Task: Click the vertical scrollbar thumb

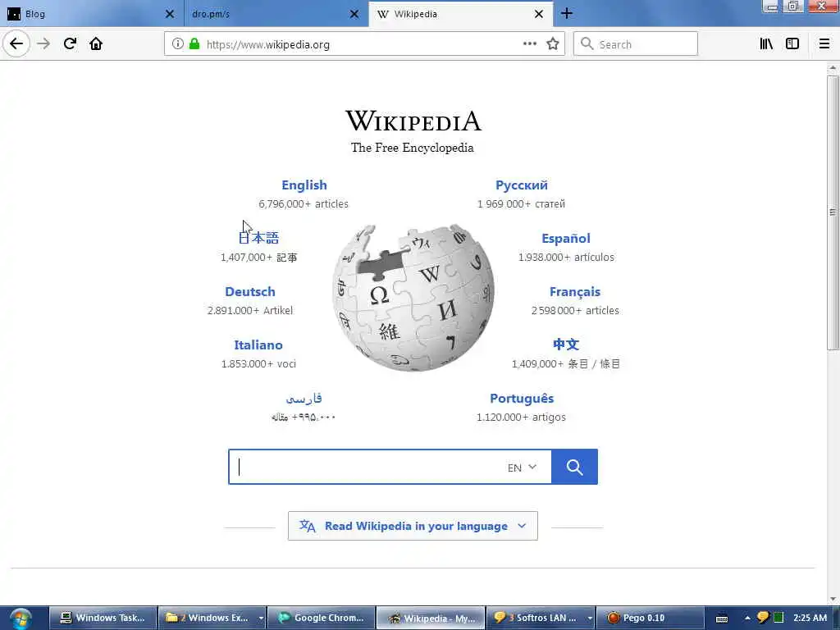Action: (833, 213)
